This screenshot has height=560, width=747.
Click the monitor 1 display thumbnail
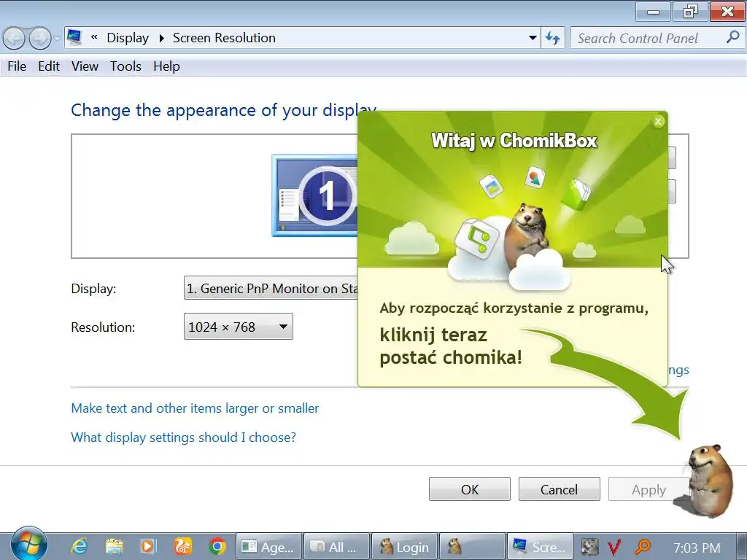click(x=315, y=195)
